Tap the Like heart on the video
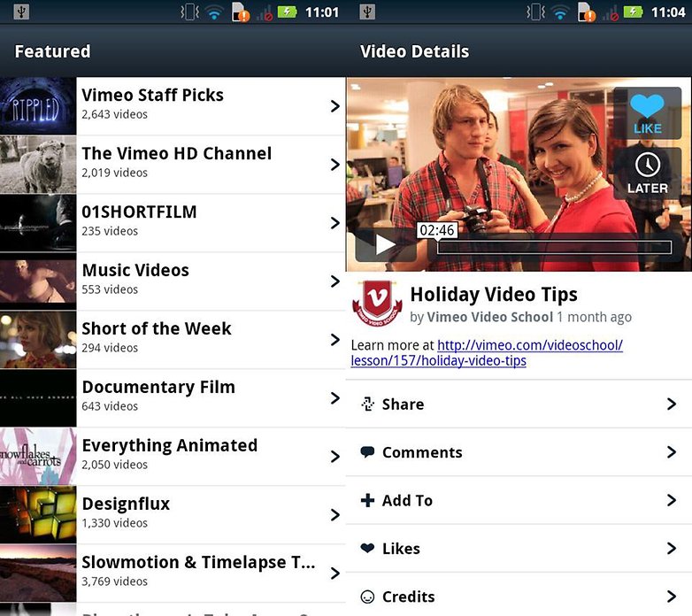Viewport: 692px width, 616px height. pos(647,113)
